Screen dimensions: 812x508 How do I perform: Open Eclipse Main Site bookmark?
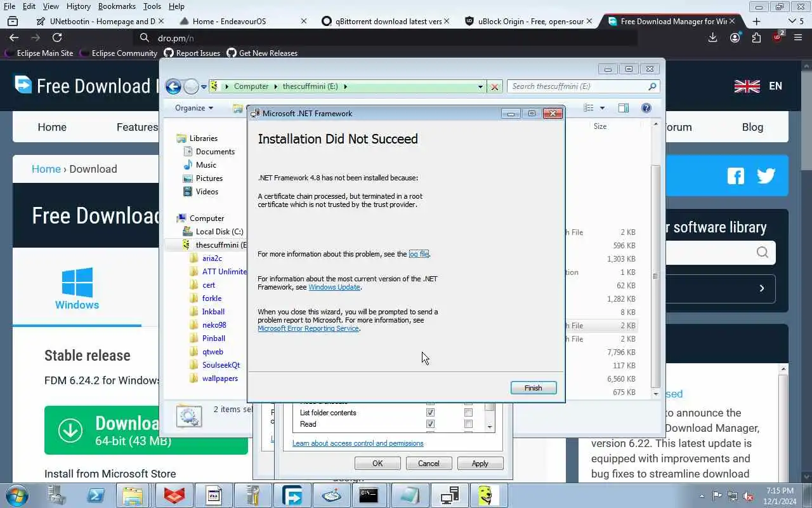pyautogui.click(x=39, y=53)
